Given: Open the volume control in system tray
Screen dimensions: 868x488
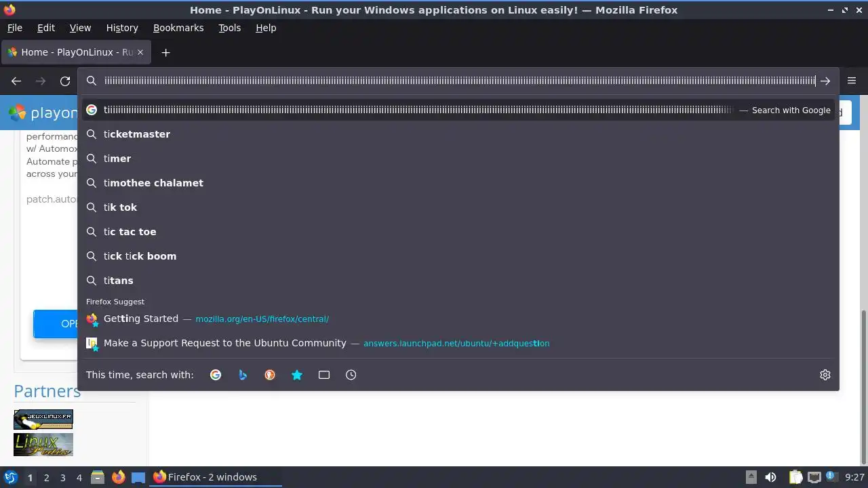Looking at the screenshot, I should click(x=770, y=477).
